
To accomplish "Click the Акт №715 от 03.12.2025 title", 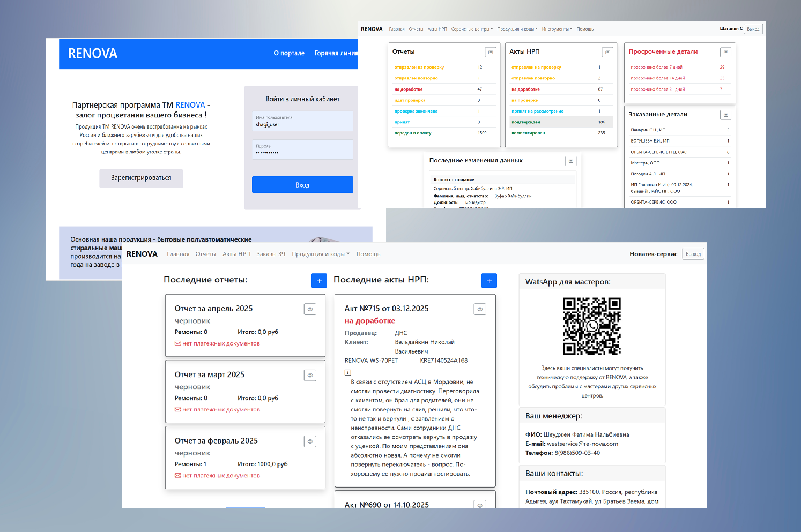I will coord(387,309).
